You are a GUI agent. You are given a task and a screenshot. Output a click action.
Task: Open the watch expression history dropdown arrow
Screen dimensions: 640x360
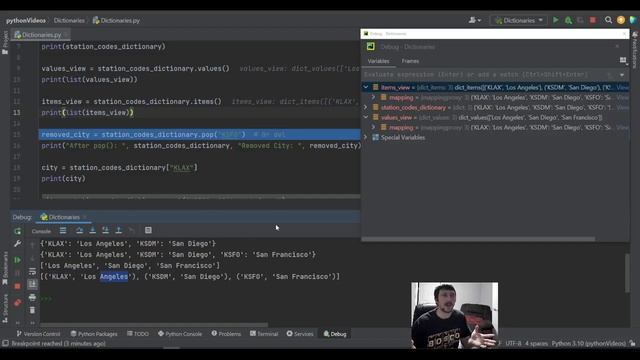[x=622, y=75]
